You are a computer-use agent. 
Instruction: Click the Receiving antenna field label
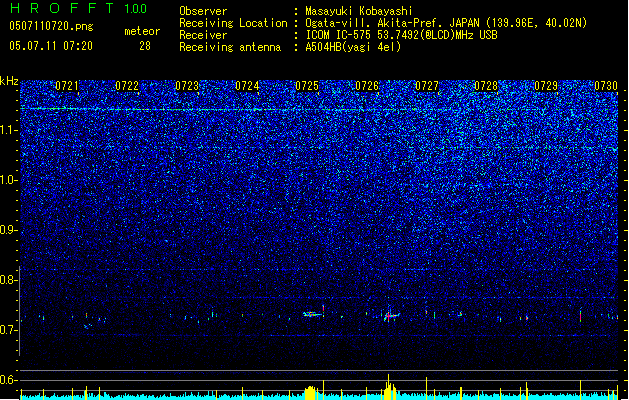[230, 47]
